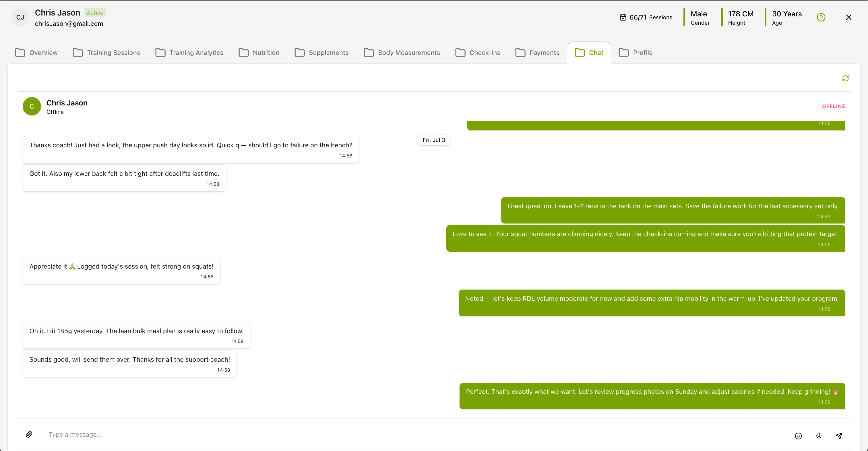Click the Training Analytics folder icon
Image resolution: width=868 pixels, height=451 pixels.
[x=160, y=53]
